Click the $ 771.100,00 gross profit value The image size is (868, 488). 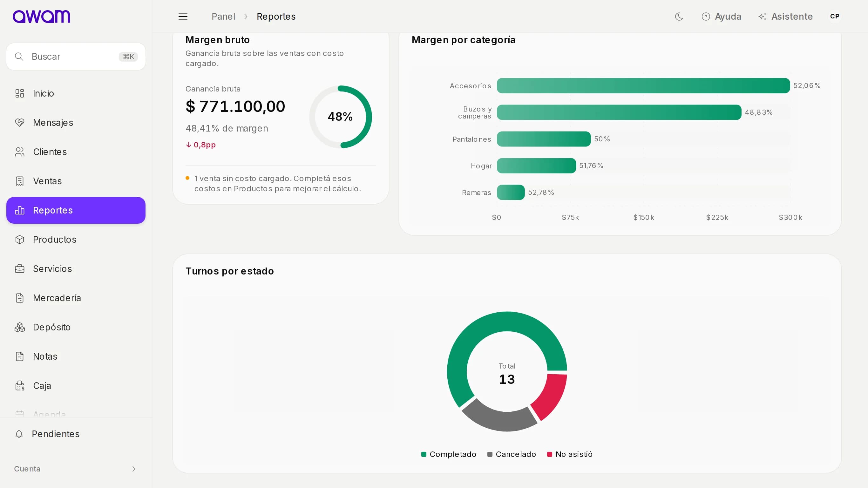(x=235, y=106)
